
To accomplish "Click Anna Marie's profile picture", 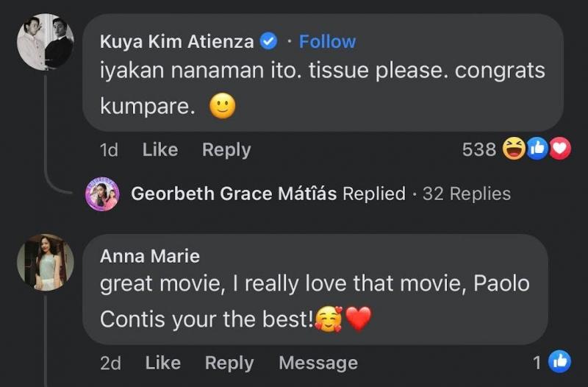I will pos(45,263).
